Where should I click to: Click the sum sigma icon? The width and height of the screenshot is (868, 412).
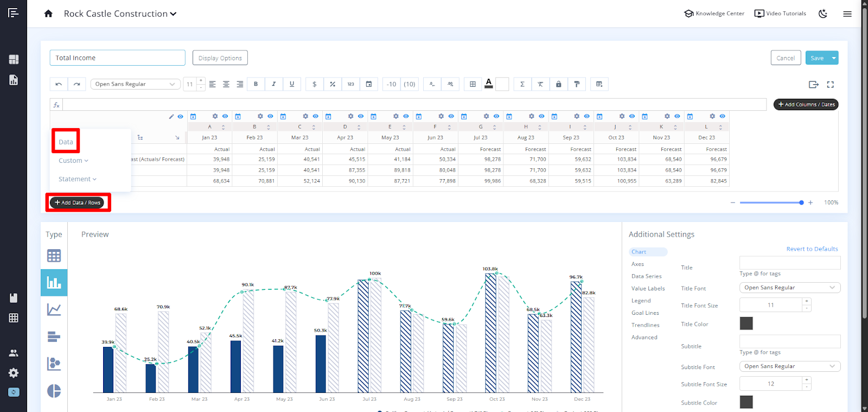(x=522, y=84)
